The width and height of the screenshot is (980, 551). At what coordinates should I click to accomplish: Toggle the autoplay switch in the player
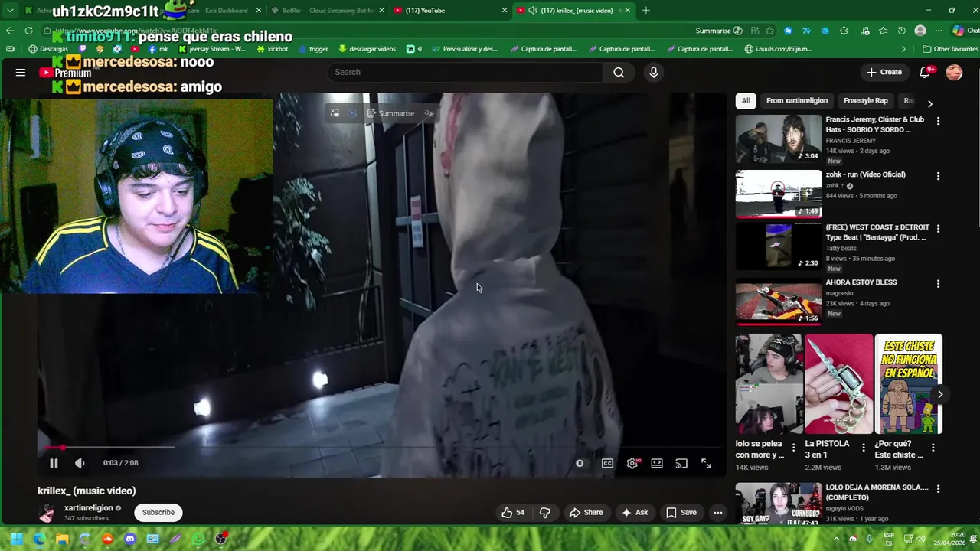[x=580, y=463]
